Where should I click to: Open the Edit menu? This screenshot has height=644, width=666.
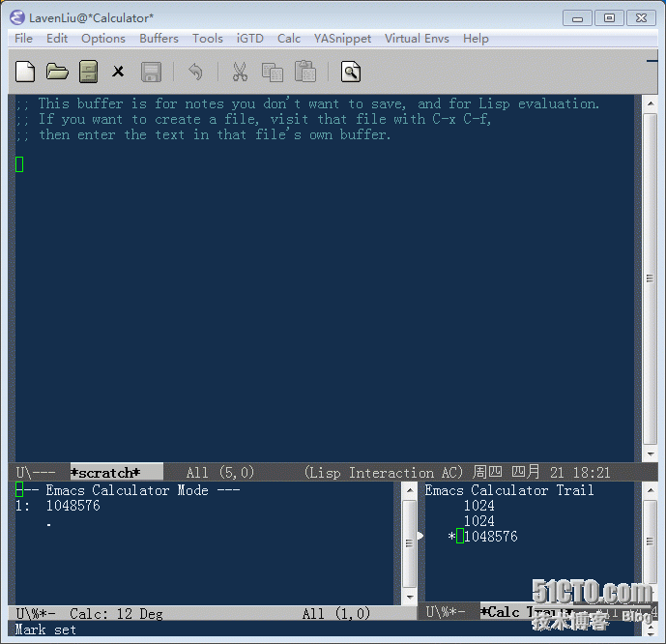pyautogui.click(x=57, y=39)
